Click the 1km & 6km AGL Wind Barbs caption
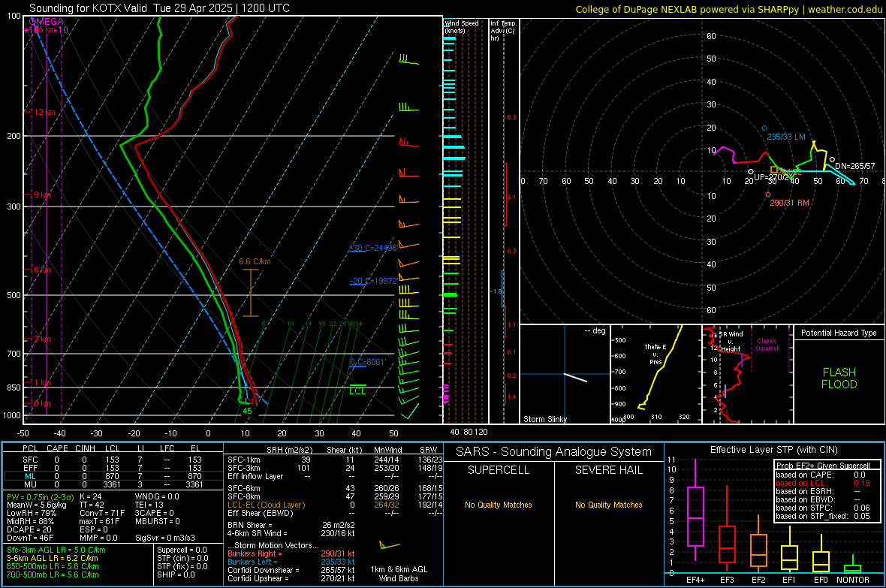This screenshot has height=588, width=886. click(399, 574)
